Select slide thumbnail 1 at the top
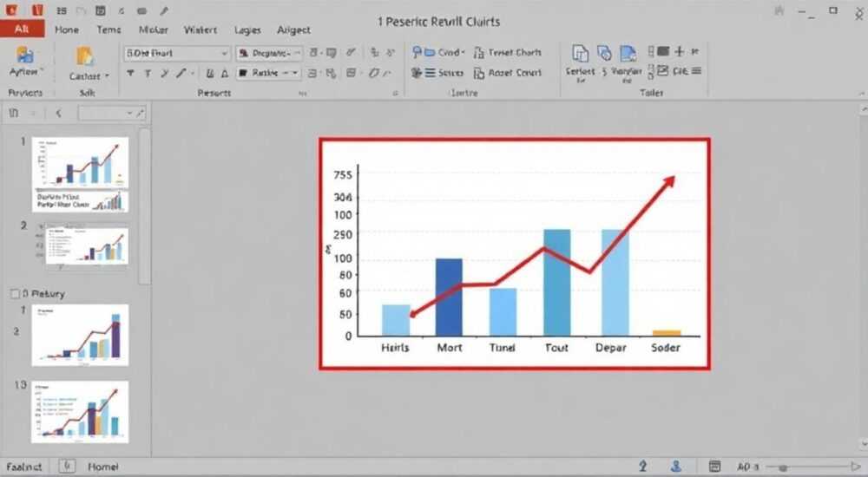This screenshot has width=868, height=477. coord(80,163)
